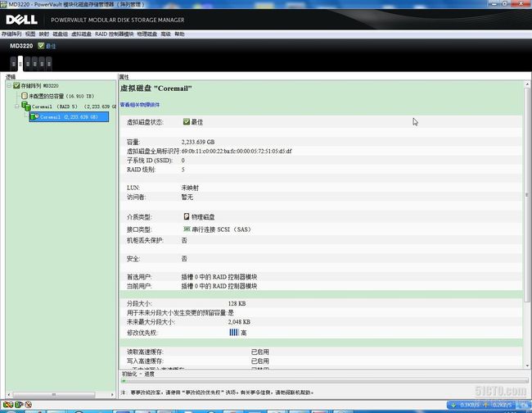Open the 虚拟磁盘 menu
Viewport: 532px width, 413px height.
coord(81,34)
